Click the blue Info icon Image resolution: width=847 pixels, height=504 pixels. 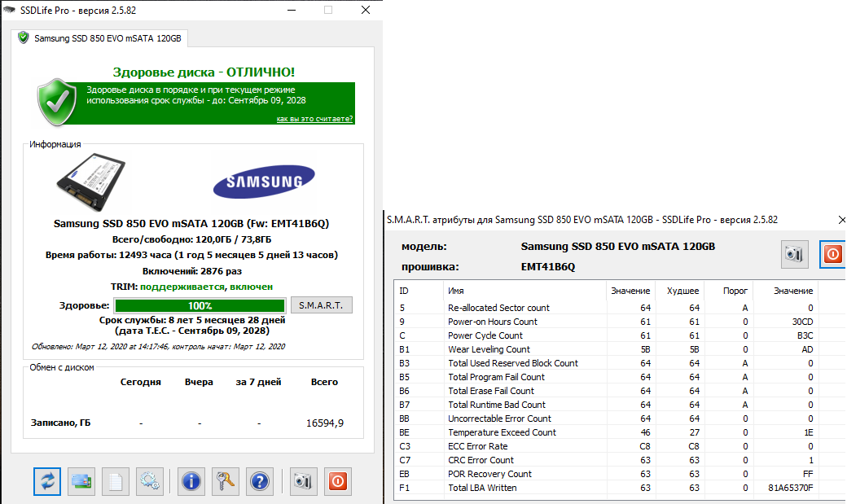(191, 480)
